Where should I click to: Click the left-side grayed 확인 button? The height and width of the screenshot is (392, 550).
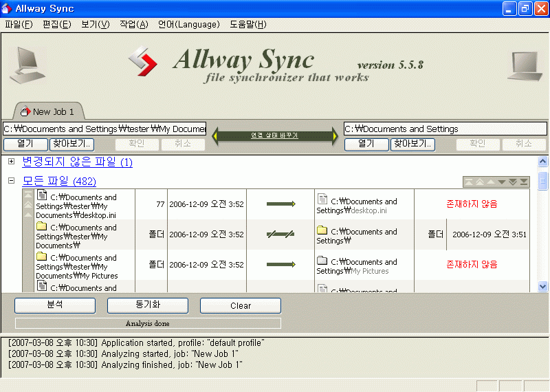(137, 144)
